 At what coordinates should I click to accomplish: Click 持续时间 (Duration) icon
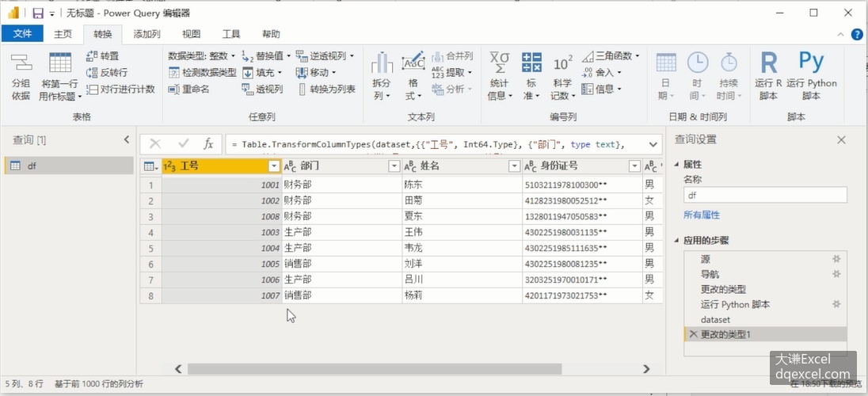729,63
